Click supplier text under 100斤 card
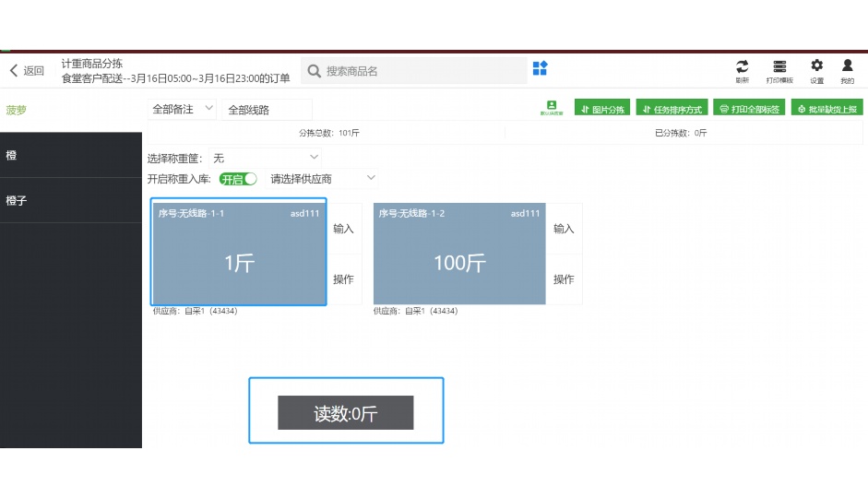Screen dimensions: 868x498 (415, 311)
